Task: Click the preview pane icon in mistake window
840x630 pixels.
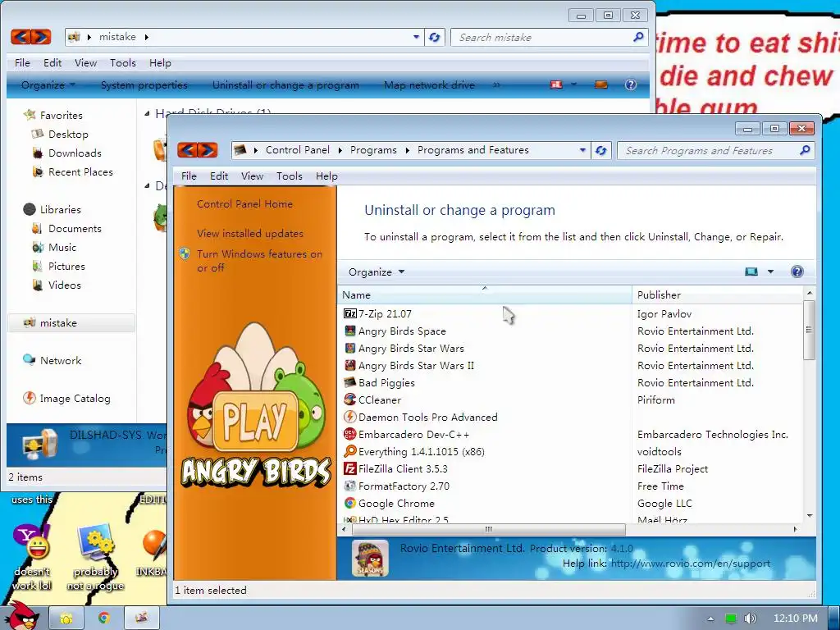Action: 601,84
